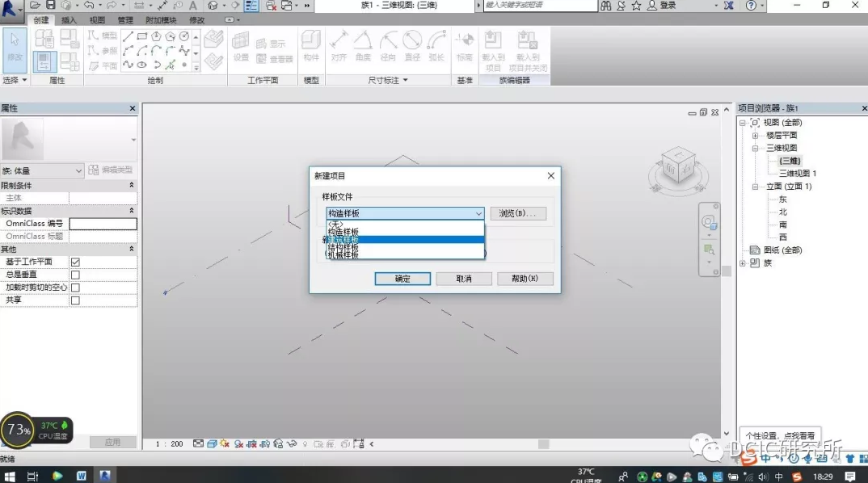This screenshot has height=483, width=868.
Task: Click the ViewCube in the 3D view
Action: click(x=677, y=166)
